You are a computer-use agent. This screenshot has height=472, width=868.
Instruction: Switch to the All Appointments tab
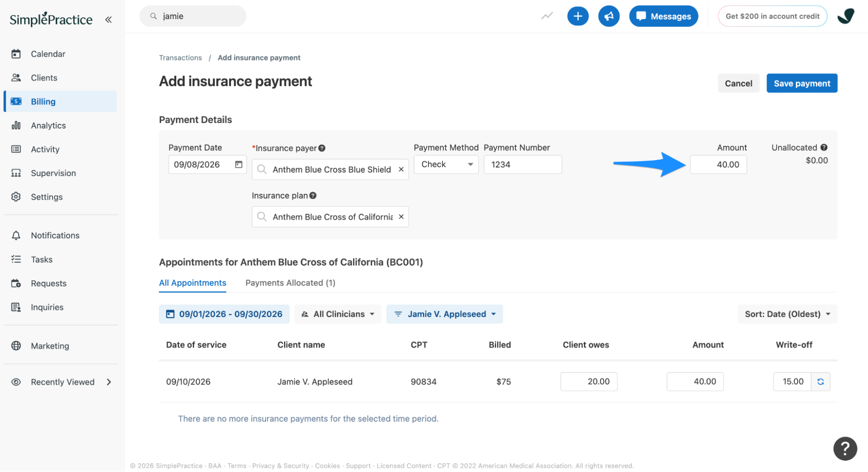tap(192, 283)
